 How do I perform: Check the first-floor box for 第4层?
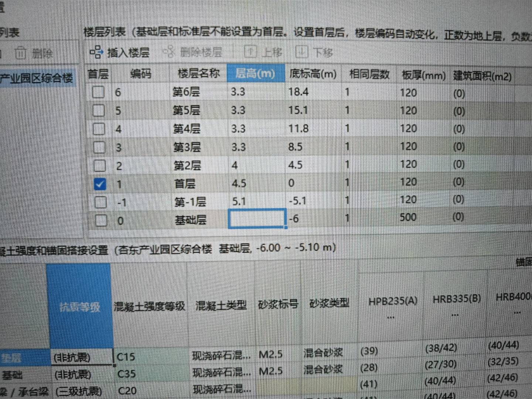pos(99,129)
